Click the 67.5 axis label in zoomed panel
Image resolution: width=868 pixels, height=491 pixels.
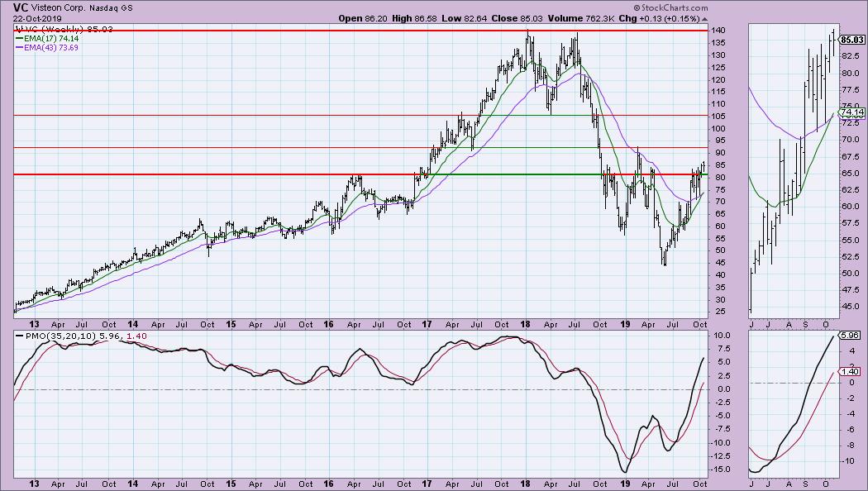[851, 157]
